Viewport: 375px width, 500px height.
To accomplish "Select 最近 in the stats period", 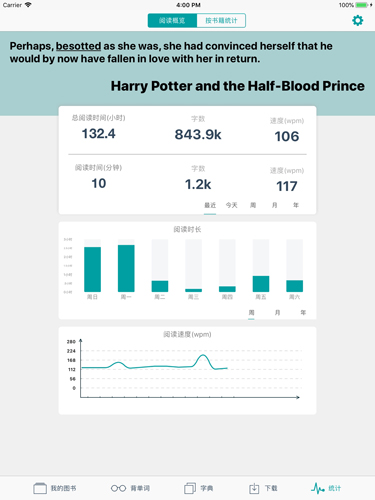I will click(x=210, y=205).
